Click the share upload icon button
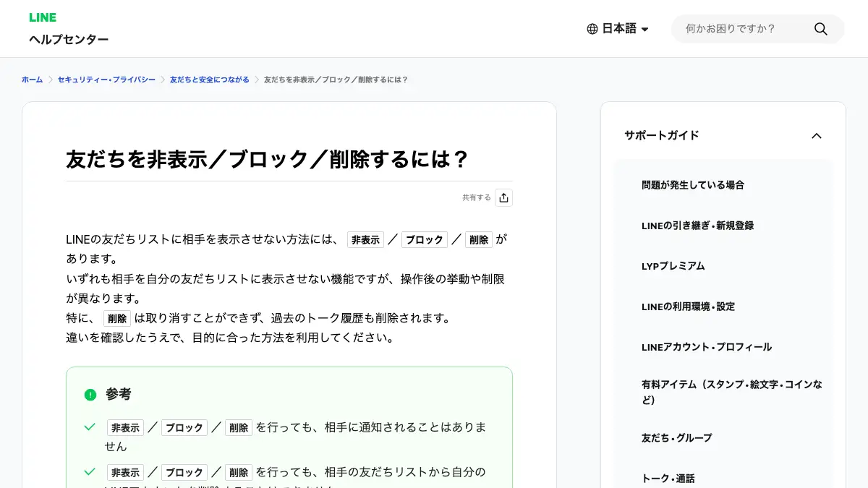 point(504,197)
